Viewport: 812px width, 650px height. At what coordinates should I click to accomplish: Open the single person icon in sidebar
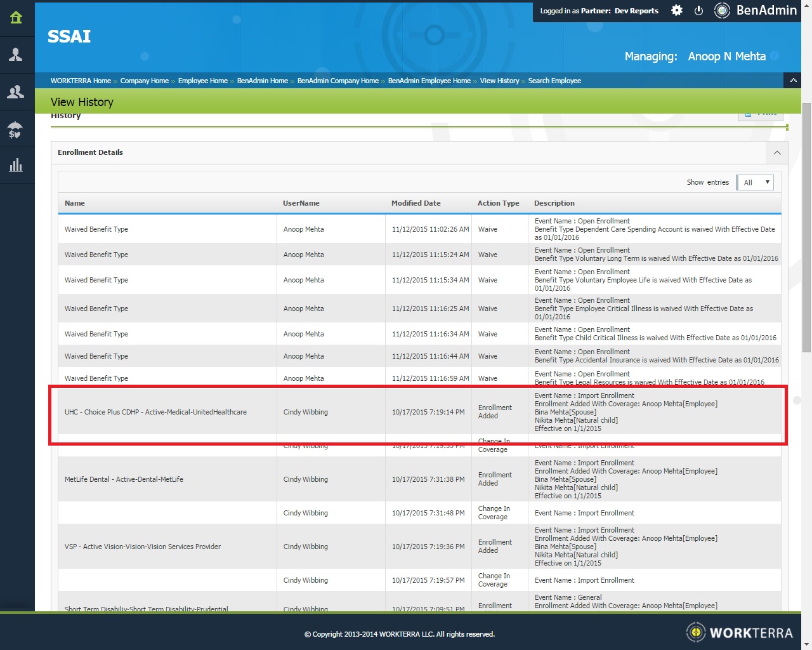pyautogui.click(x=16, y=55)
